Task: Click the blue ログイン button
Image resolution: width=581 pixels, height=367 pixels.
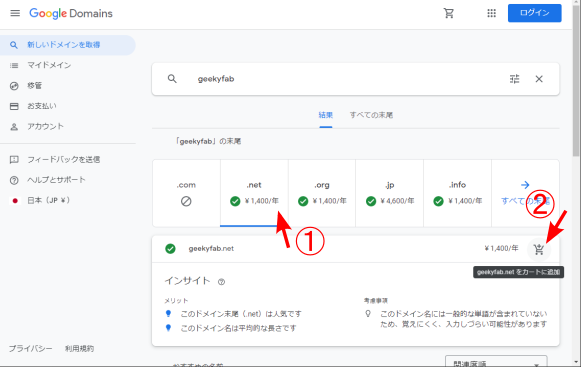Action: (x=534, y=13)
